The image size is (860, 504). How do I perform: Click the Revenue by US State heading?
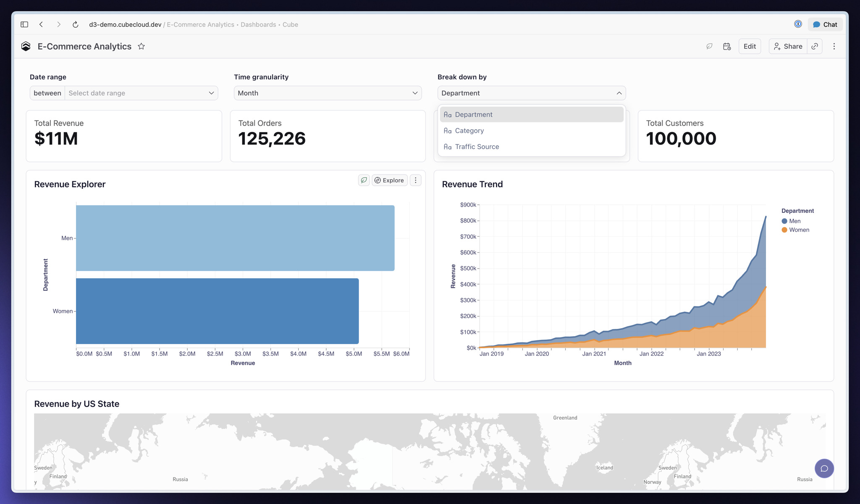click(x=76, y=404)
